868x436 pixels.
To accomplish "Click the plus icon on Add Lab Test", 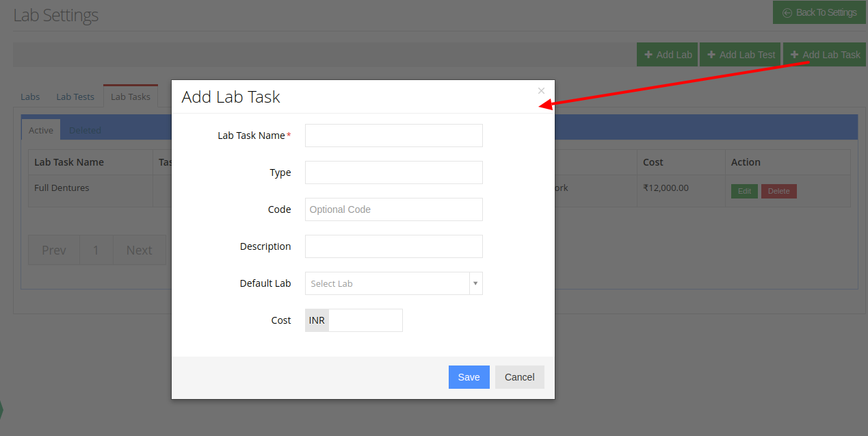I will 711,55.
